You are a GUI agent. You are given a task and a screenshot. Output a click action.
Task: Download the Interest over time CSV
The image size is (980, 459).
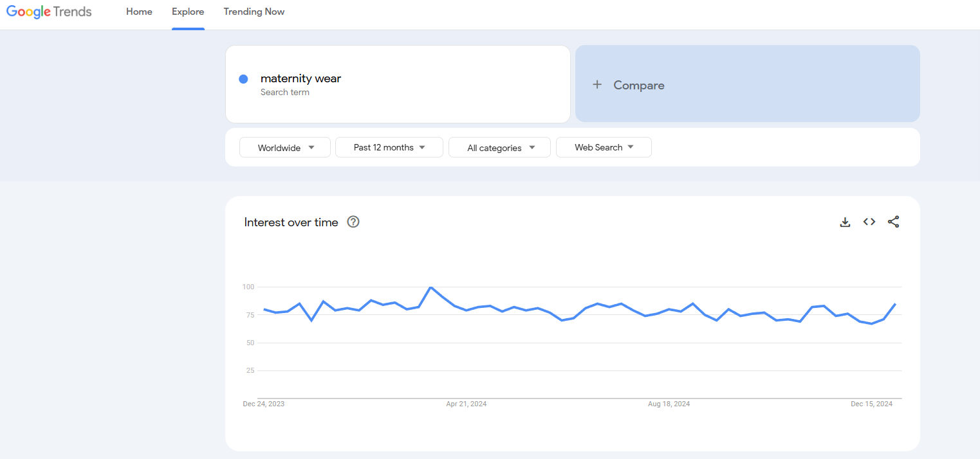point(845,222)
